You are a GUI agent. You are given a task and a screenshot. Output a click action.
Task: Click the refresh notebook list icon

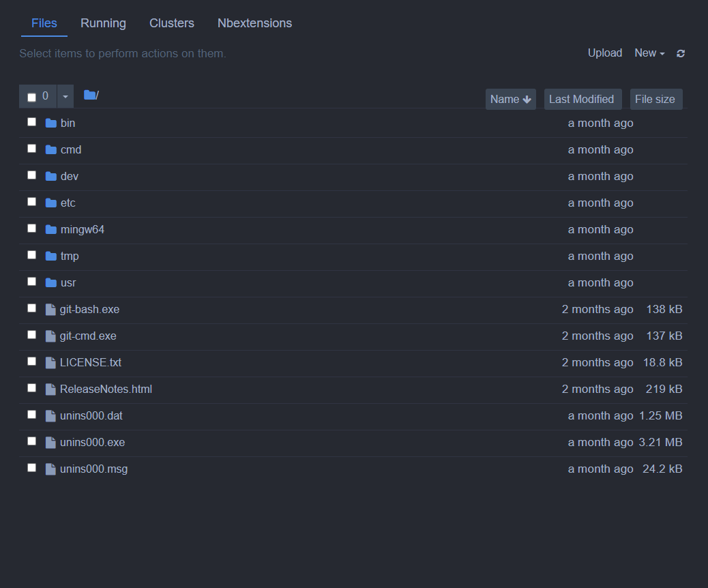pos(680,53)
